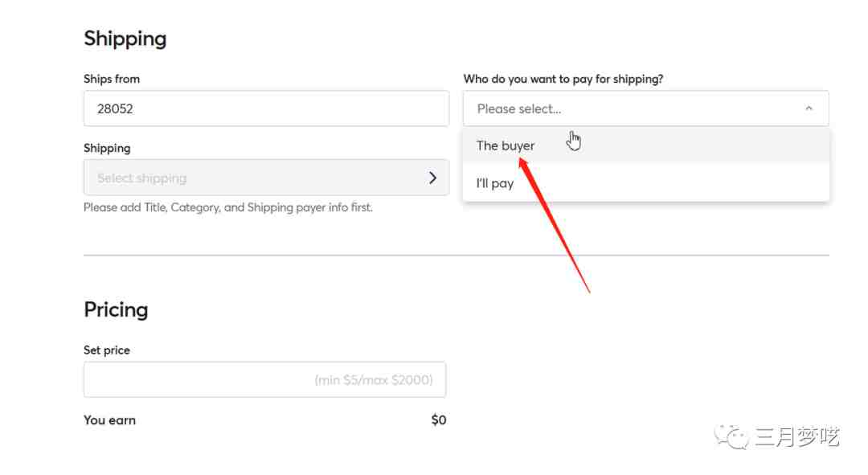Screen dimensions: 868x475
Task: Click the Ships from zip code field
Action: click(x=266, y=109)
